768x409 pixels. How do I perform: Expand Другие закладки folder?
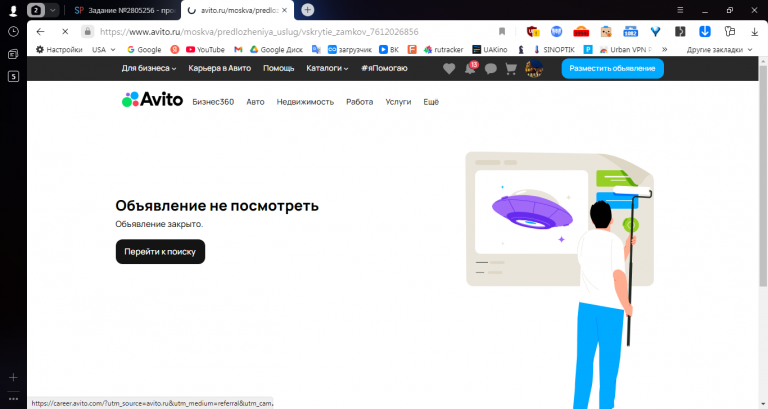coord(719,49)
